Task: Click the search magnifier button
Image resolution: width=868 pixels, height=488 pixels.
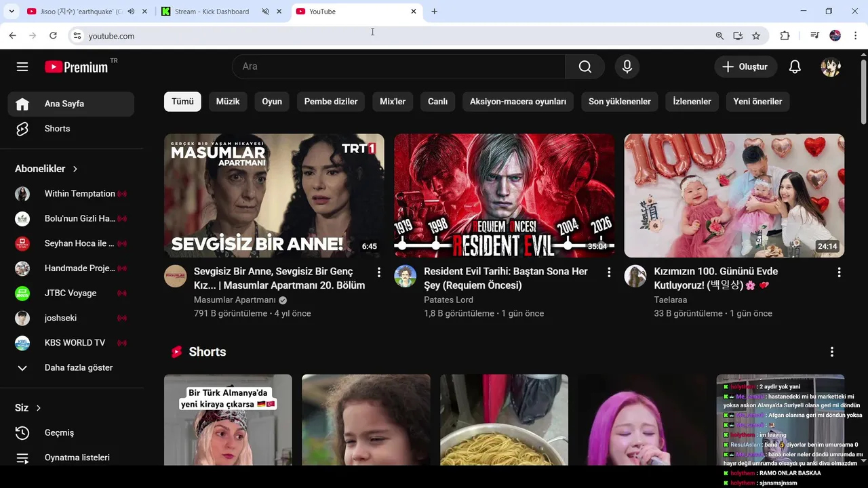Action: coord(585,66)
